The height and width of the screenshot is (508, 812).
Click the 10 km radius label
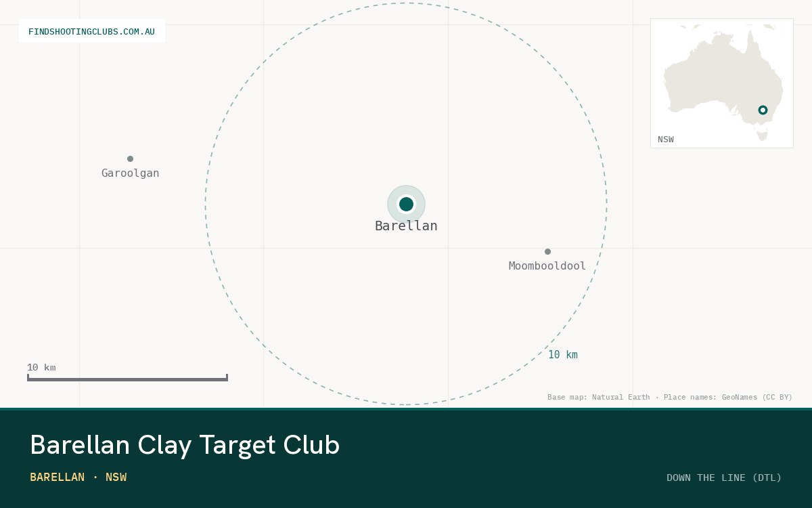(x=563, y=354)
